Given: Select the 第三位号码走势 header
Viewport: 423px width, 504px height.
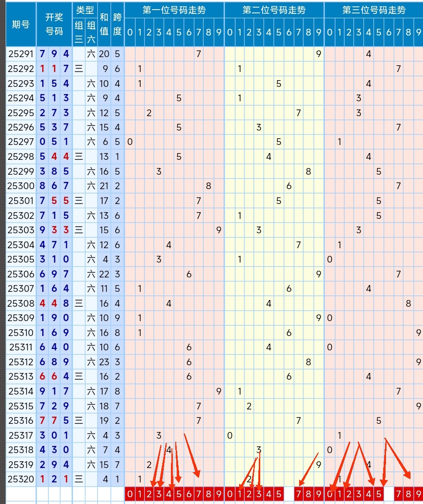Looking at the screenshot, I should pyautogui.click(x=374, y=10).
